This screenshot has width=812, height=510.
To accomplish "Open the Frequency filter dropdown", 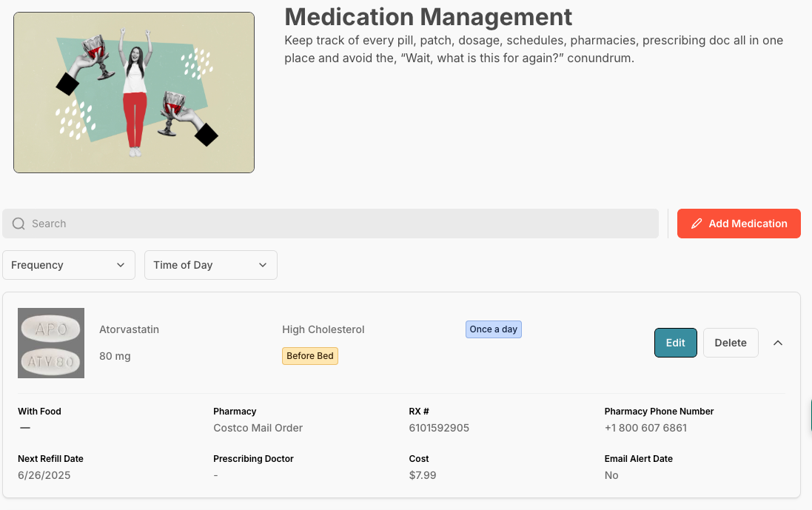I will click(69, 265).
